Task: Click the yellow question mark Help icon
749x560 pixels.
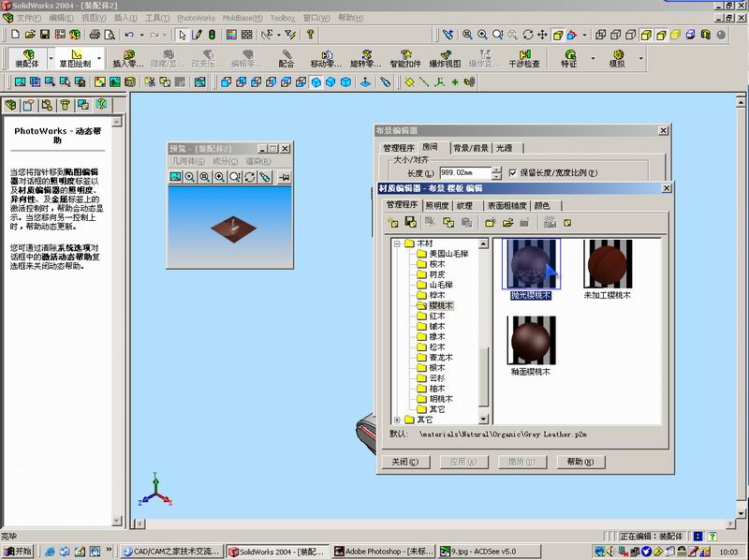Action: click(x=311, y=35)
